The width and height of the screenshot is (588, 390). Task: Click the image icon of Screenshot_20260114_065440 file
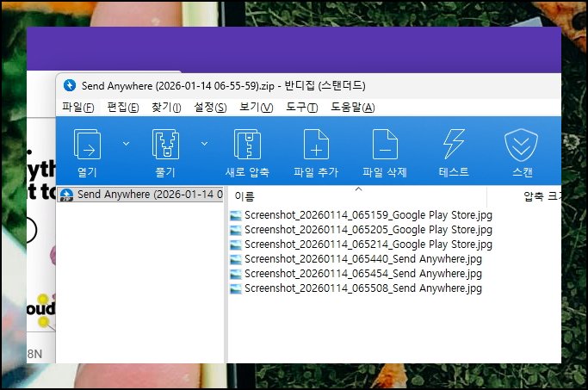coord(236,259)
